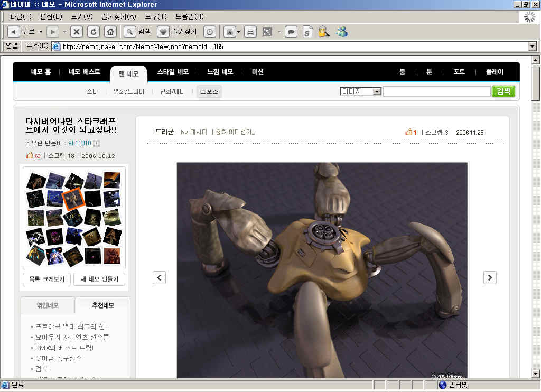Open the ali11010 author link
This screenshot has width=541, height=392.
point(80,143)
